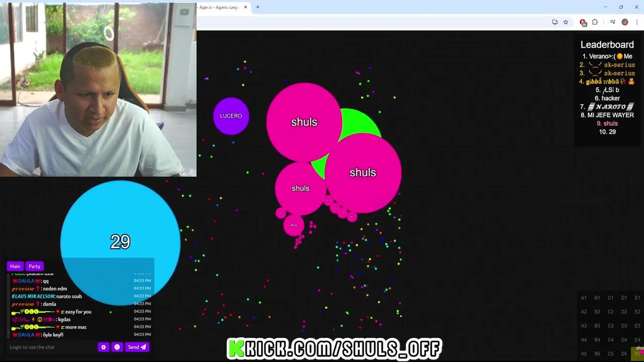Restore down the browser window

click(x=621, y=7)
